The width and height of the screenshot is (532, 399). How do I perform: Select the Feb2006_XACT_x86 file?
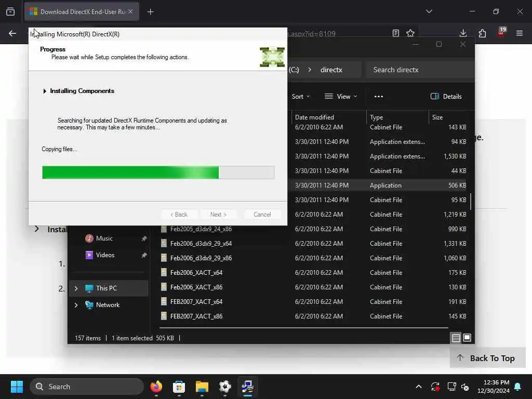[x=196, y=287]
